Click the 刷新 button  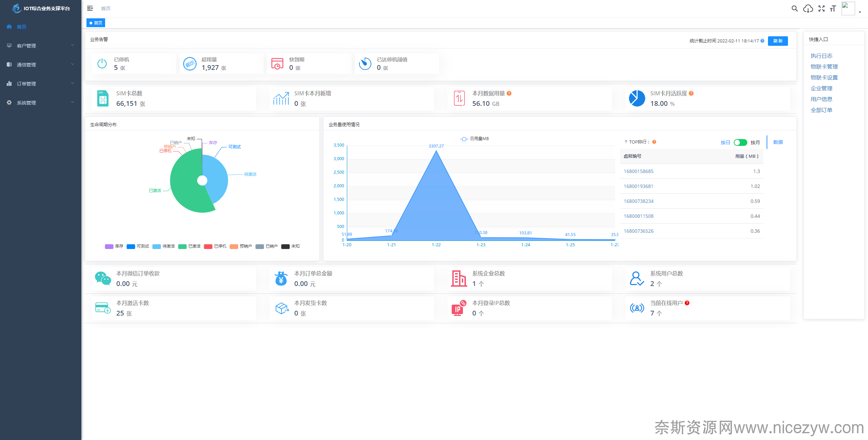(777, 41)
